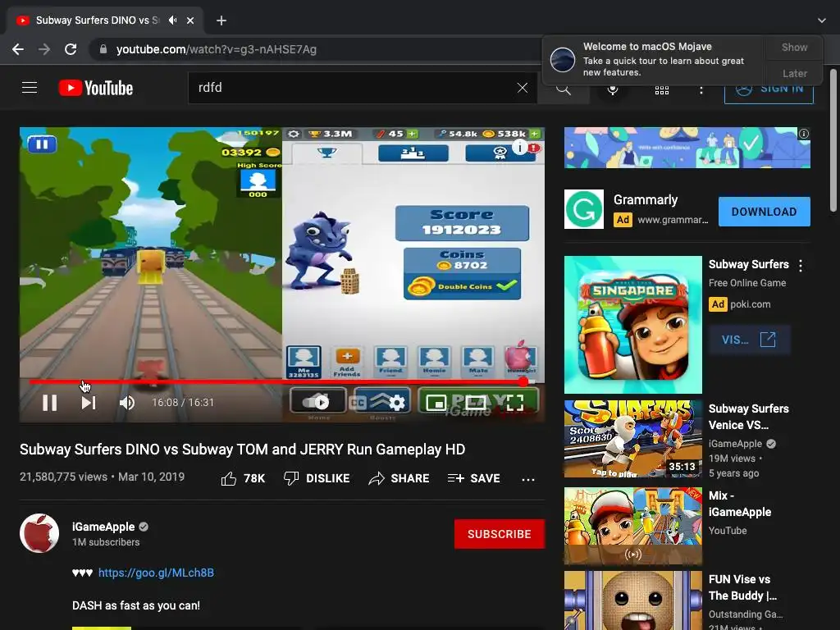Click Show on the macOS Mojave notification
The image size is (840, 630).
794,47
